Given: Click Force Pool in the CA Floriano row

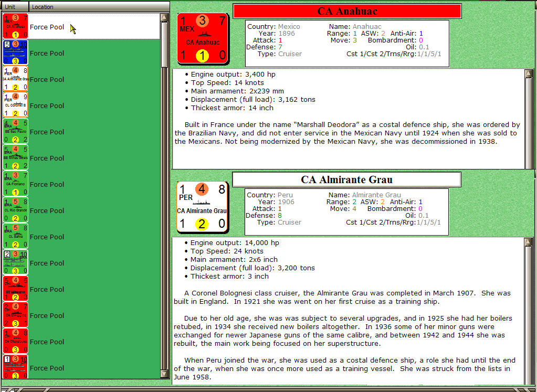Looking at the screenshot, I should click(x=47, y=185).
